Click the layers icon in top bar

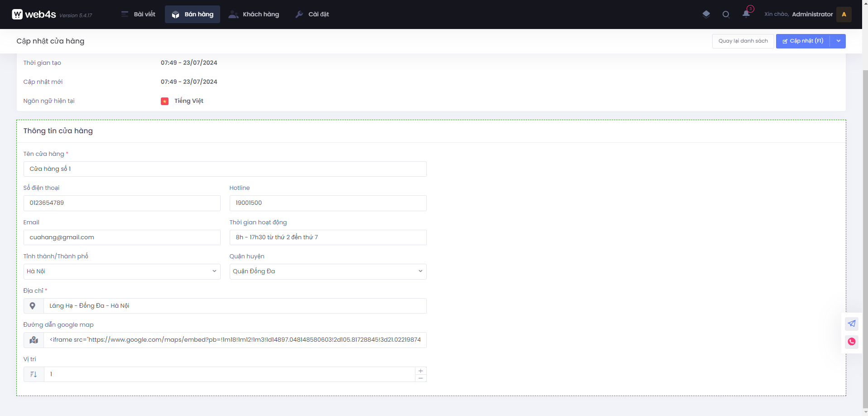[706, 14]
